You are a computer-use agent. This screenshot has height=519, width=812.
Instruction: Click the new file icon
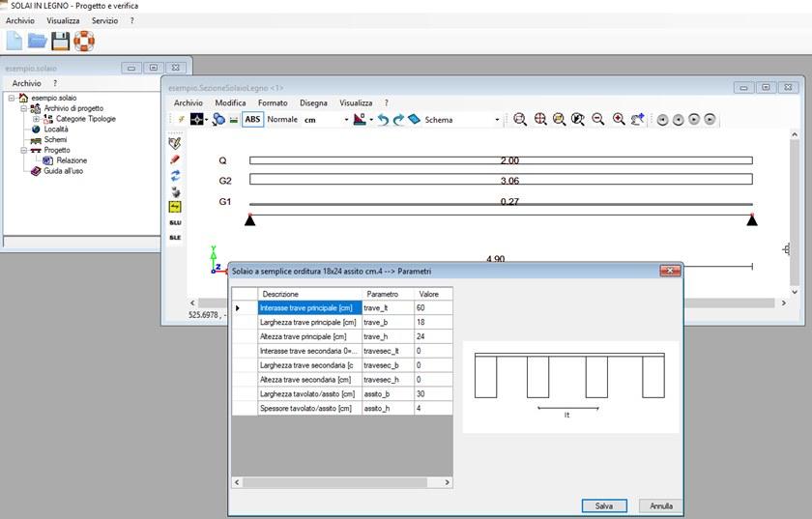pyautogui.click(x=14, y=41)
